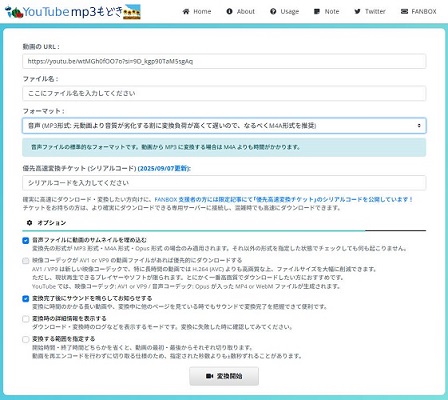Open the FANBOX nav item

coord(418,12)
